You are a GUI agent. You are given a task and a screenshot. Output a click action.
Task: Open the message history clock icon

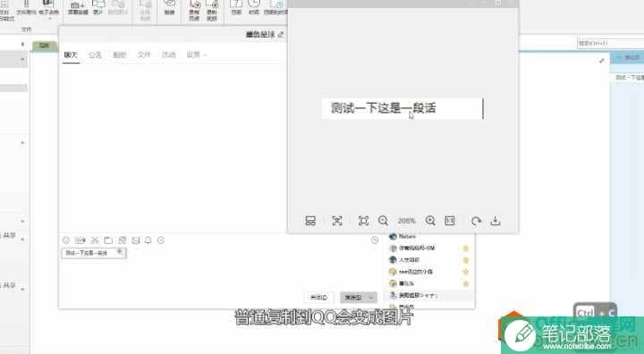click(375, 240)
